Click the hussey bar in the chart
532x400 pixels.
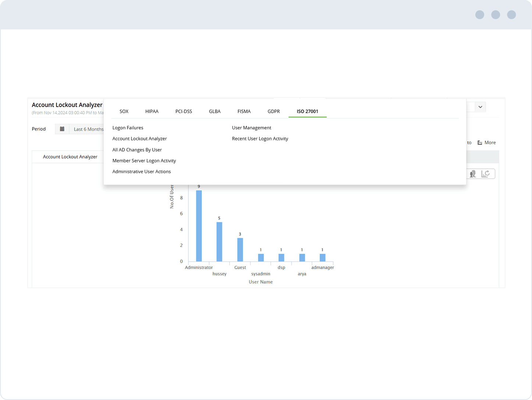219,242
